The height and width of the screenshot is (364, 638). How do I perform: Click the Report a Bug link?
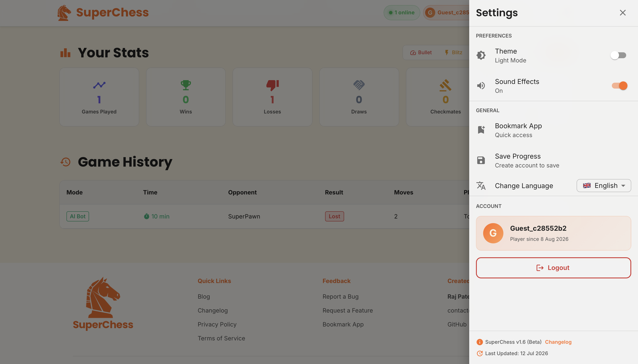(x=340, y=297)
